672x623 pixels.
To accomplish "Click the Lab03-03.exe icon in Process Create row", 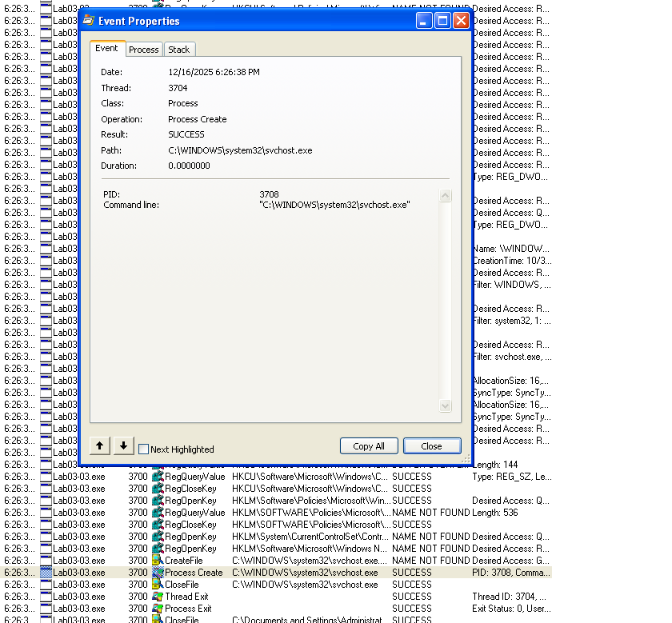I will [46, 573].
